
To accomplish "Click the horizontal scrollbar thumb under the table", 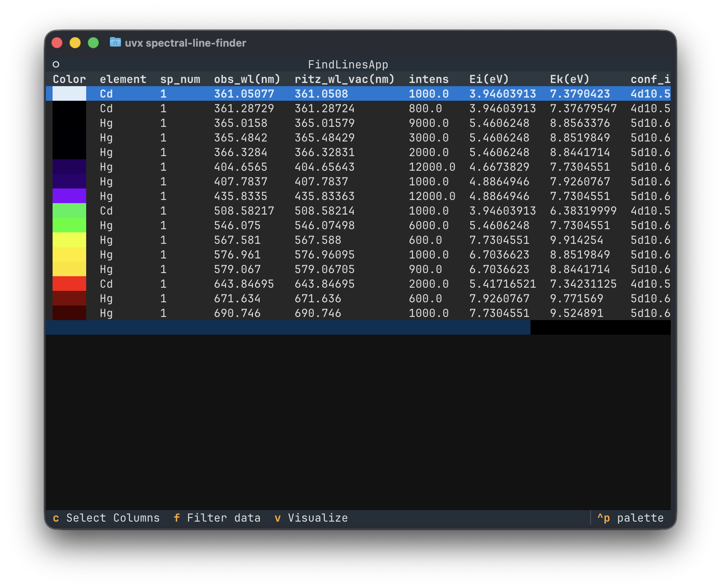I will [x=288, y=327].
